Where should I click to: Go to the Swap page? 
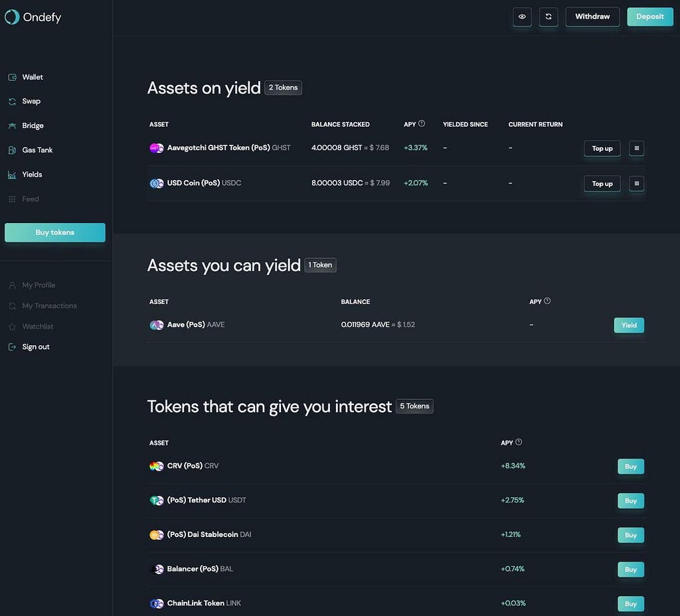pyautogui.click(x=31, y=102)
